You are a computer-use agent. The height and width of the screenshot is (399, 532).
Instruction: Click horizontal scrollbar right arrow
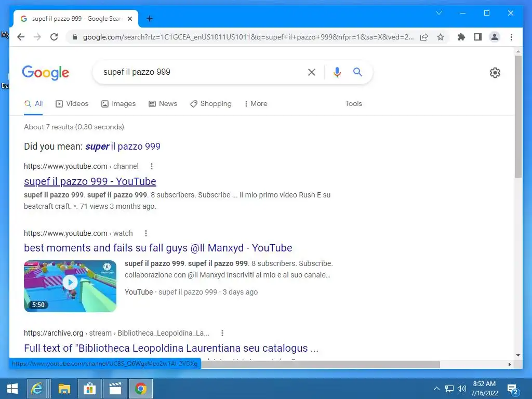[510, 364]
